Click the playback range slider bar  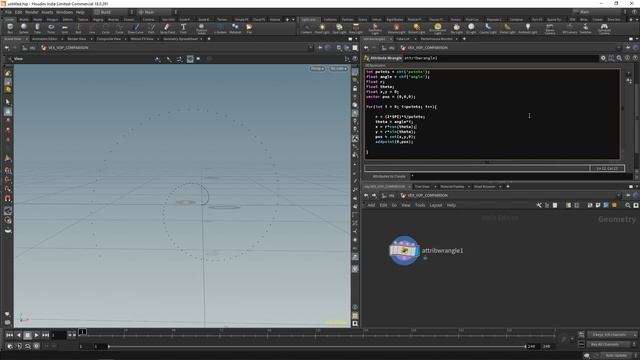317,347
